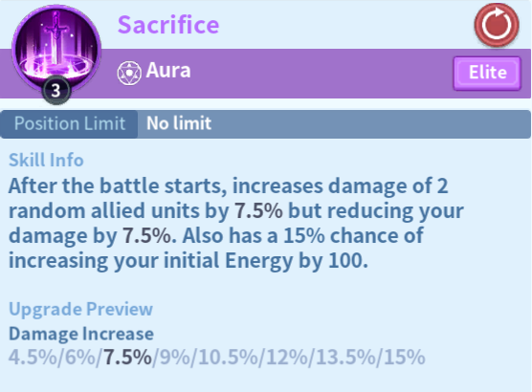Select the Damage Increase label
This screenshot has height=392, width=532.
click(81, 334)
